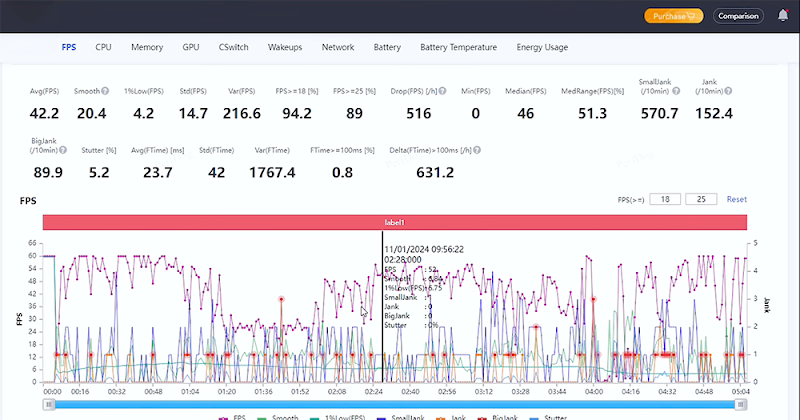
Task: Click the Reset link for FPS thresholds
Action: pos(736,200)
